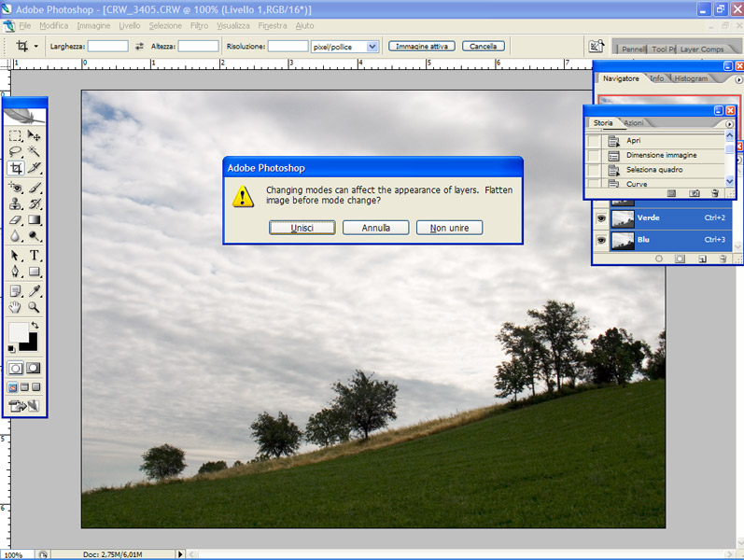Click the foreground color swatch

coord(18,332)
